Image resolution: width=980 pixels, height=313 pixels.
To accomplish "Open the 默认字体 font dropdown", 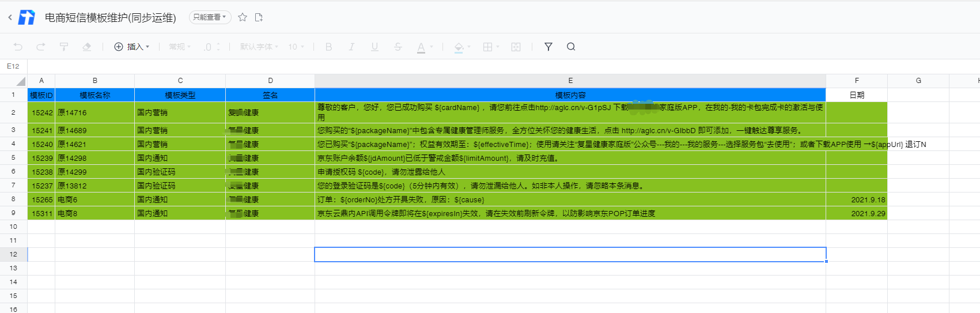I will point(259,47).
